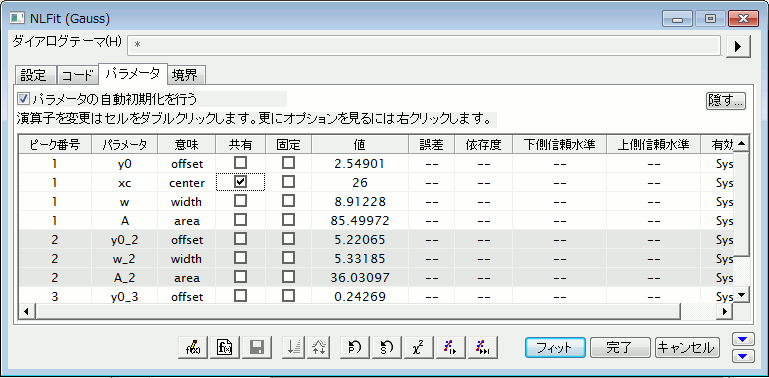
Task: Select the パラメータ tab
Action: [133, 74]
